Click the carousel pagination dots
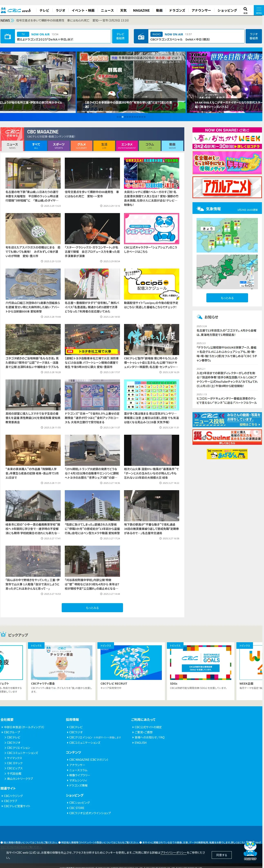This screenshot has width=264, height=868. pyautogui.click(x=131, y=117)
